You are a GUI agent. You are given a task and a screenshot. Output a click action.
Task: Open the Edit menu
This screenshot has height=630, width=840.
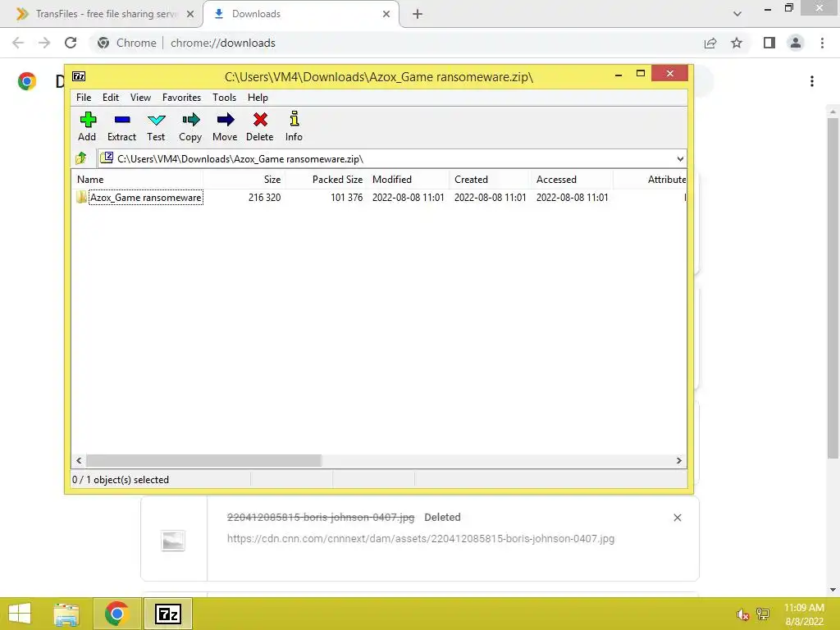pos(111,98)
